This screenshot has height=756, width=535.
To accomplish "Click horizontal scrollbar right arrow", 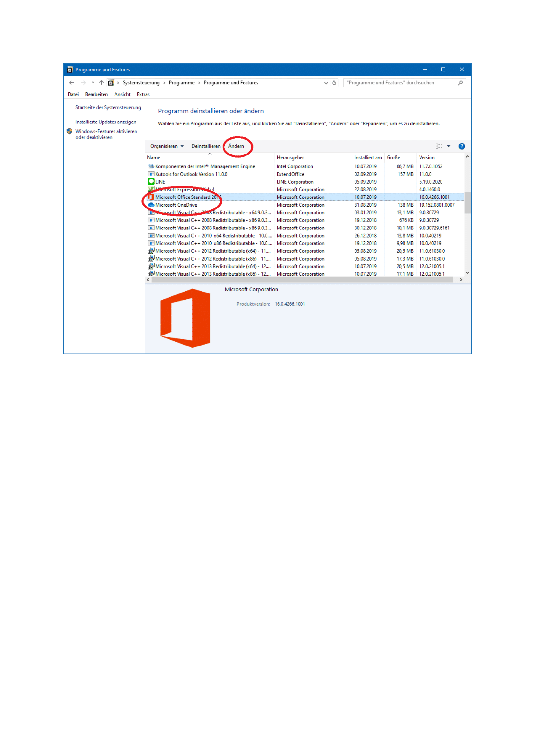I will (x=461, y=280).
